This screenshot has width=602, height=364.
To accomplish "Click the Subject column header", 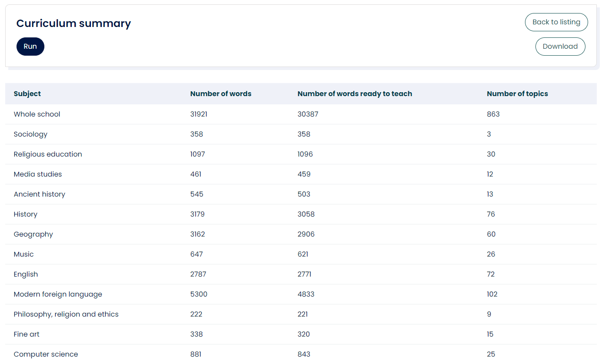I will [x=27, y=94].
